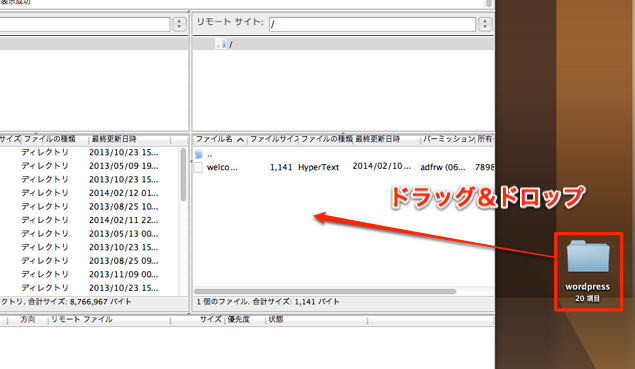This screenshot has width=635, height=369.
Task: Click the remote list horizontal scrollbar
Action: (x=325, y=291)
